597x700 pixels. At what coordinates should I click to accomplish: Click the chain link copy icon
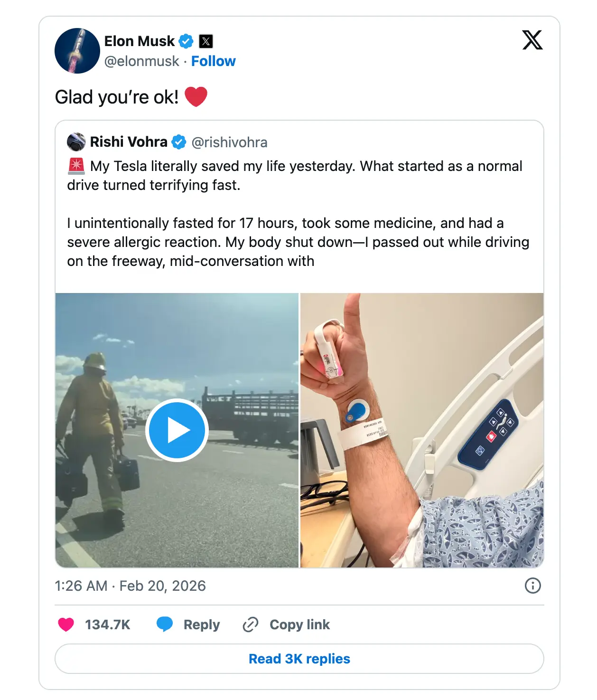coord(250,624)
